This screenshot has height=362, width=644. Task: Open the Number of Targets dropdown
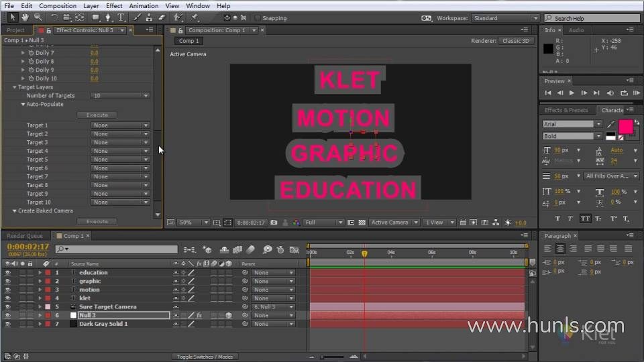click(120, 96)
